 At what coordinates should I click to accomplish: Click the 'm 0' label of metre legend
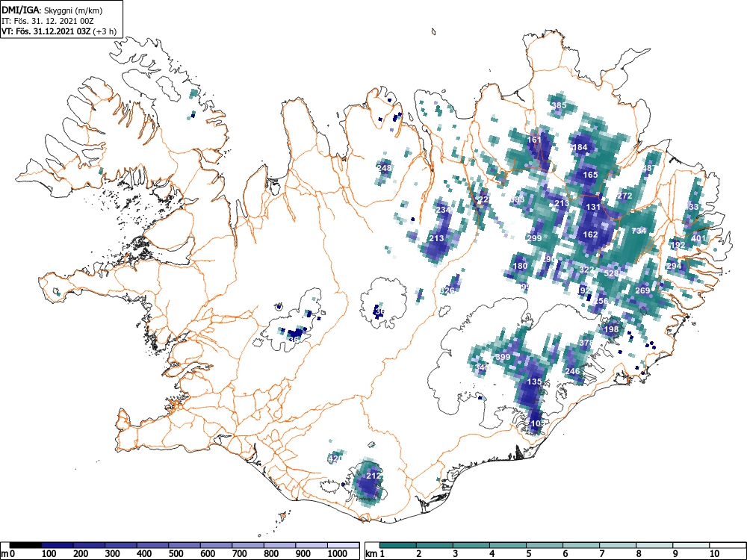[x=8, y=554]
